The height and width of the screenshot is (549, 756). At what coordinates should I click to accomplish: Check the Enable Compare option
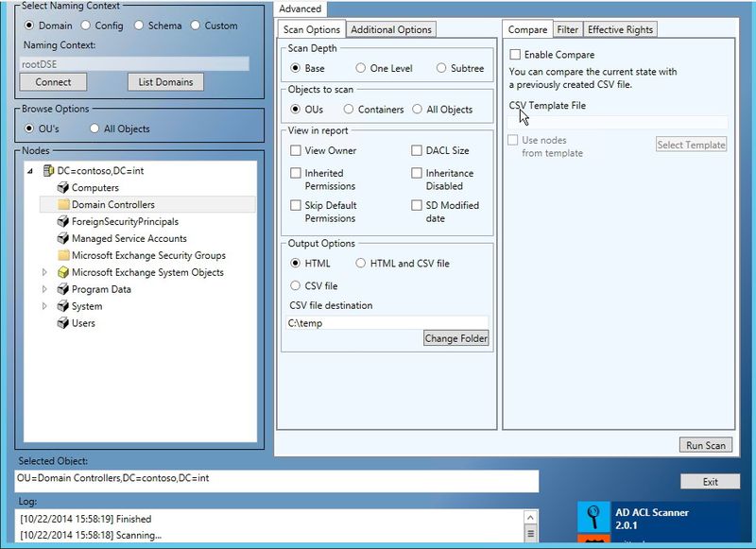pyautogui.click(x=515, y=56)
